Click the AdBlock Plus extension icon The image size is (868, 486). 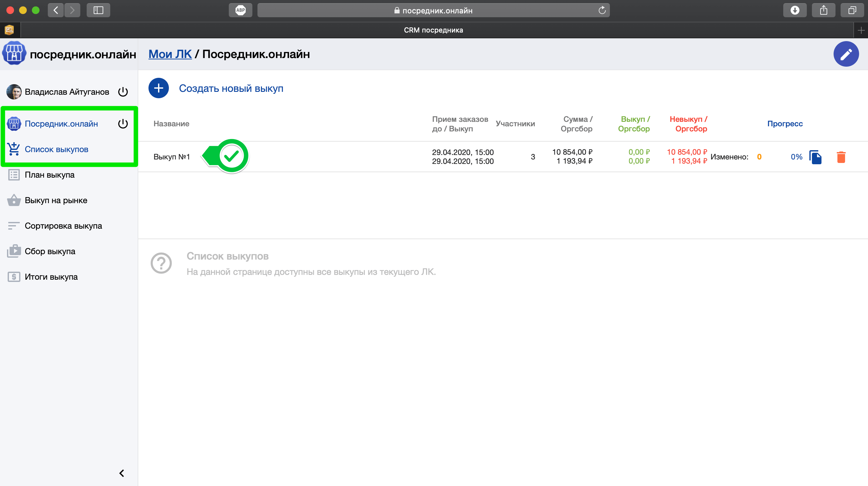[x=240, y=10]
